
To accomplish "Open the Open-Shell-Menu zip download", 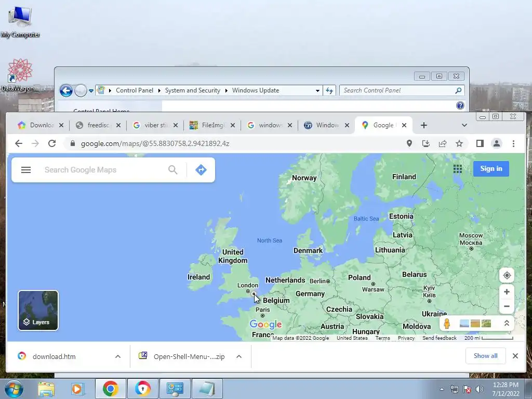I will click(189, 356).
